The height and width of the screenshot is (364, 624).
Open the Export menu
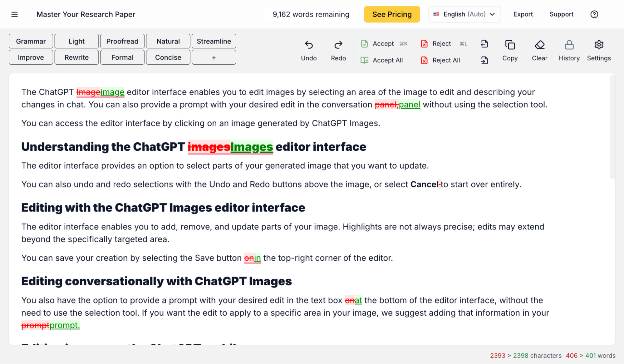point(523,14)
